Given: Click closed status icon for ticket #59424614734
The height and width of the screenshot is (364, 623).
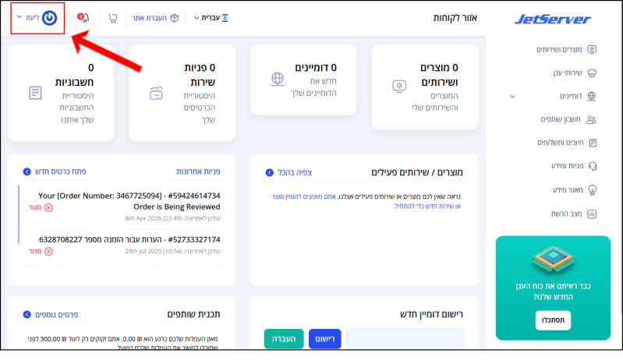Looking at the screenshot, I should point(48,207).
